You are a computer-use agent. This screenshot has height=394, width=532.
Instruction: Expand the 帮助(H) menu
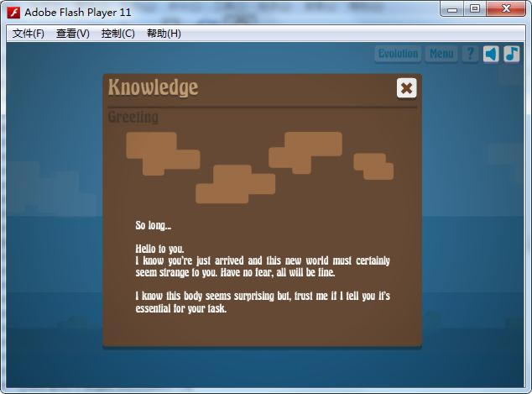coord(164,34)
